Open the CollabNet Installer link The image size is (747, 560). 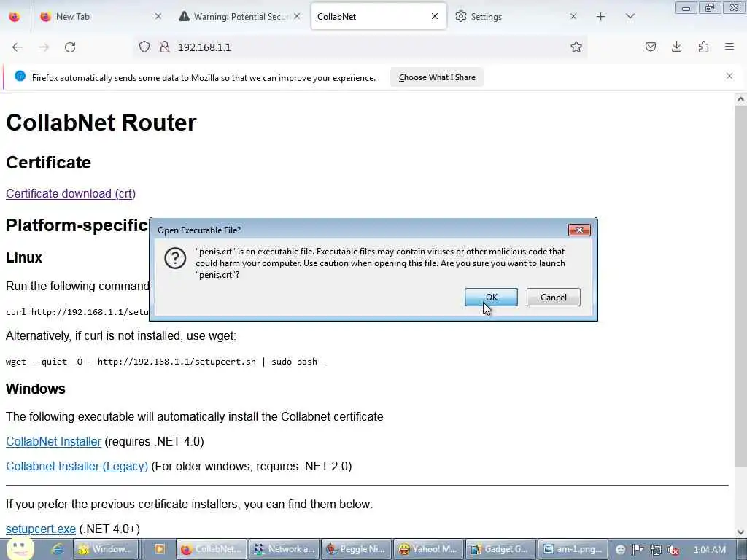(x=53, y=441)
